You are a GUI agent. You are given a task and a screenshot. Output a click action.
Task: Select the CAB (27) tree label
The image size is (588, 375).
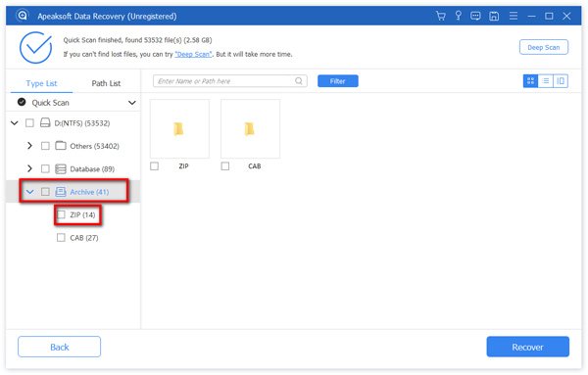(x=84, y=238)
